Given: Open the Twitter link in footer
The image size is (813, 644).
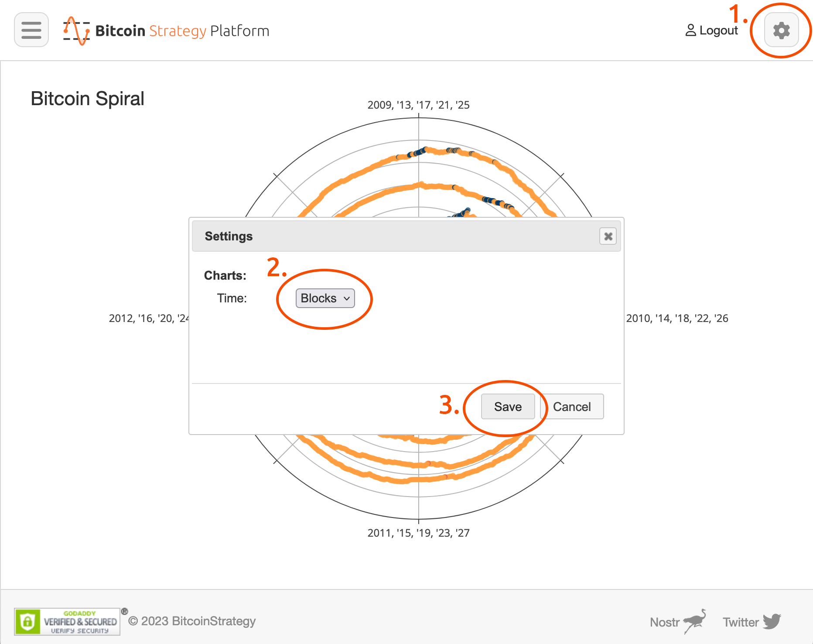Looking at the screenshot, I should pos(752,622).
